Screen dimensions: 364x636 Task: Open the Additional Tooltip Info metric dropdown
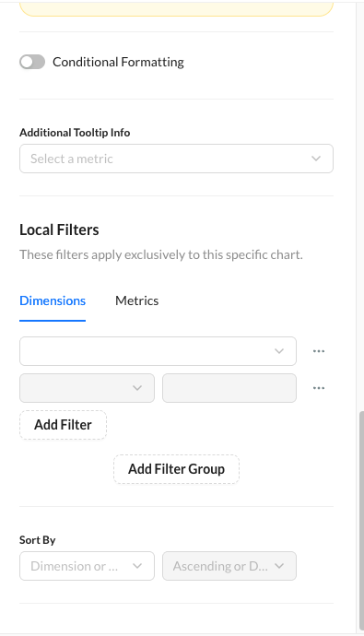(176, 159)
